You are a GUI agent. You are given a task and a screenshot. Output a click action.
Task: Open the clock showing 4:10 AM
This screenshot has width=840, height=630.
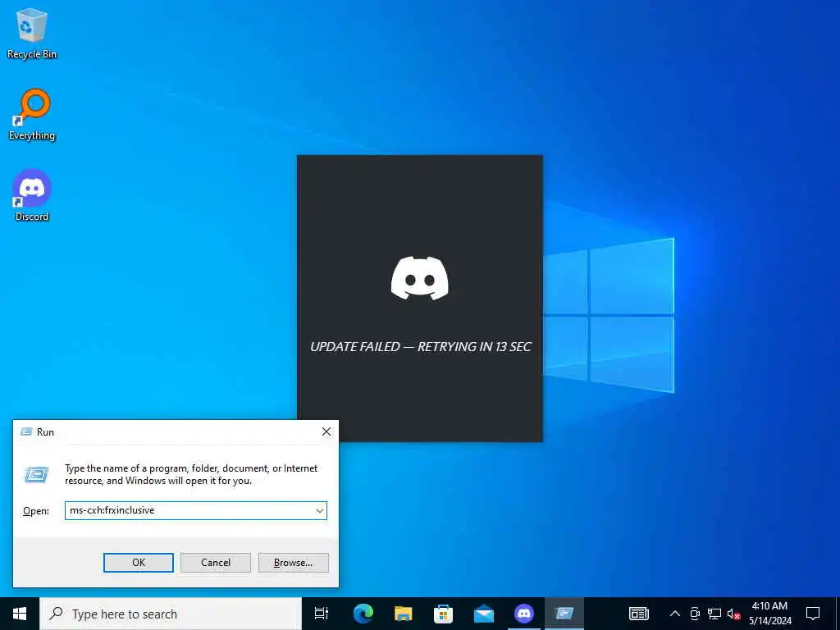click(x=769, y=614)
